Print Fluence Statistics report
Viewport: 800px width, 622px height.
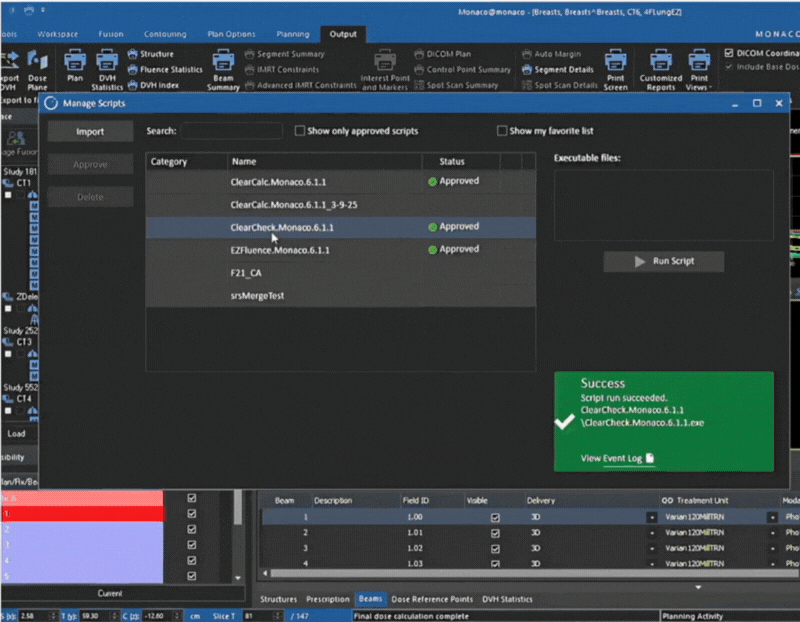[165, 69]
